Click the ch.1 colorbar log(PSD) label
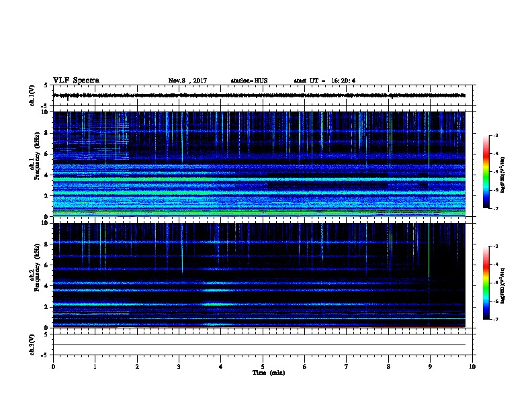The height and width of the screenshot is (411, 532). click(x=502, y=175)
